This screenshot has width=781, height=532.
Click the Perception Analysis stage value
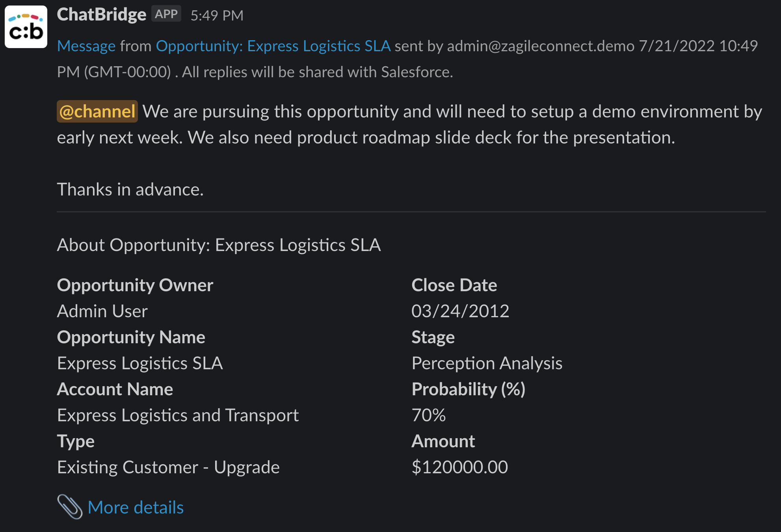tap(487, 363)
